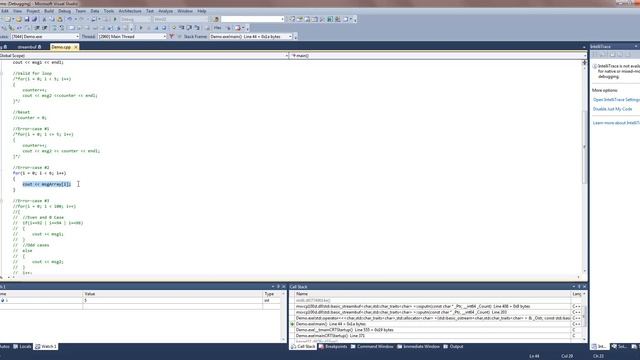
Task: Click the Cut icon in the toolbar
Action: (x=44, y=19)
